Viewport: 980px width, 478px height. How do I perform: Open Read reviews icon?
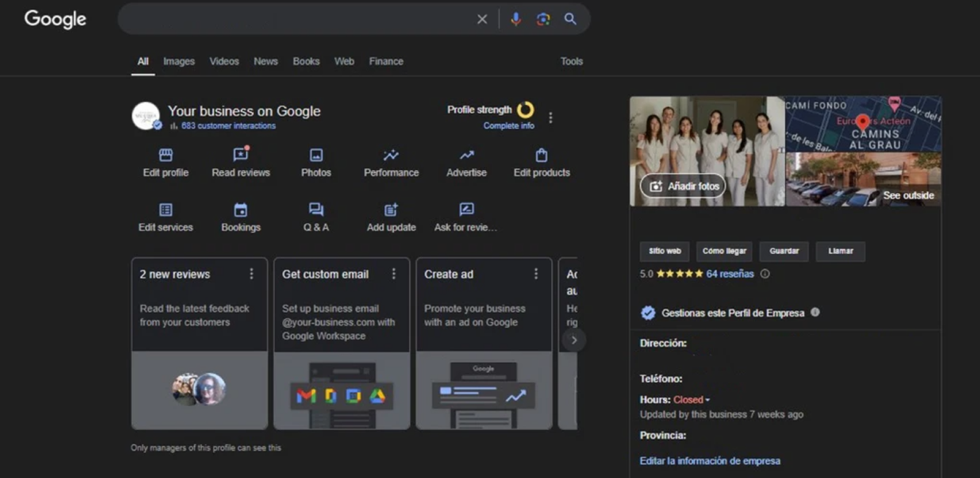coord(241,155)
